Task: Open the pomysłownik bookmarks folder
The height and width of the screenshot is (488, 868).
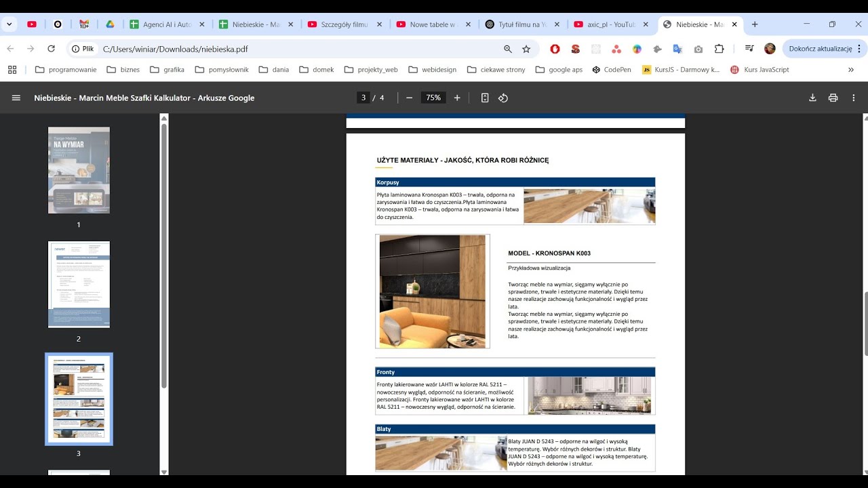Action: [x=222, y=69]
